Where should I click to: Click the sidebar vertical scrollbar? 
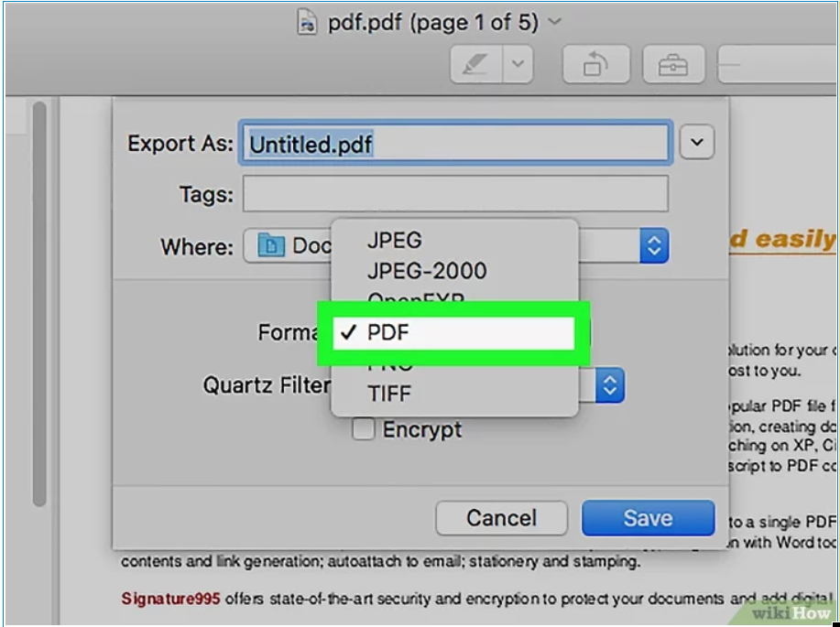point(39,303)
